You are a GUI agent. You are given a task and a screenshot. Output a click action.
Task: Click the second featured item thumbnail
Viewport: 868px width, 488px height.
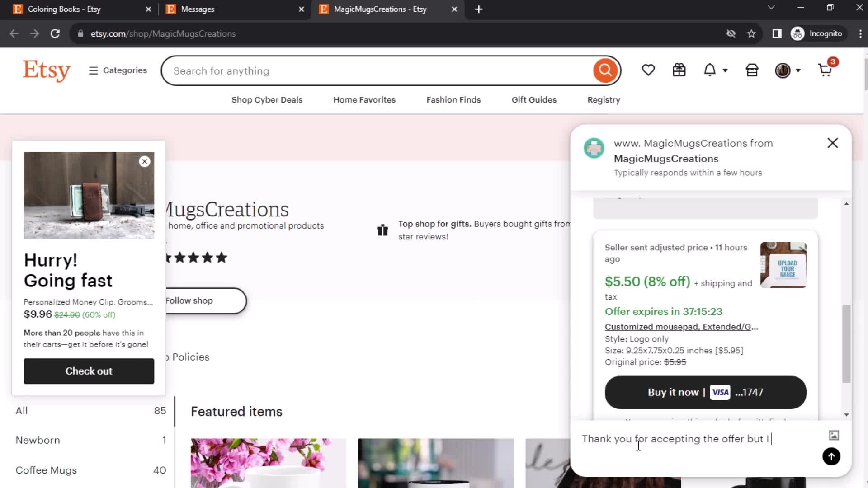click(x=436, y=463)
